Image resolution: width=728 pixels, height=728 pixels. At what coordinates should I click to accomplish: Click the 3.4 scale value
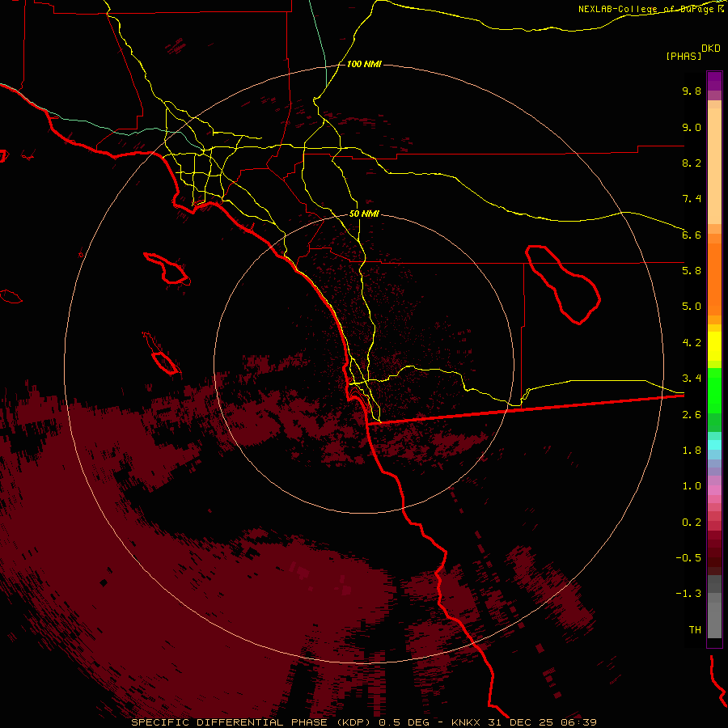tap(692, 379)
